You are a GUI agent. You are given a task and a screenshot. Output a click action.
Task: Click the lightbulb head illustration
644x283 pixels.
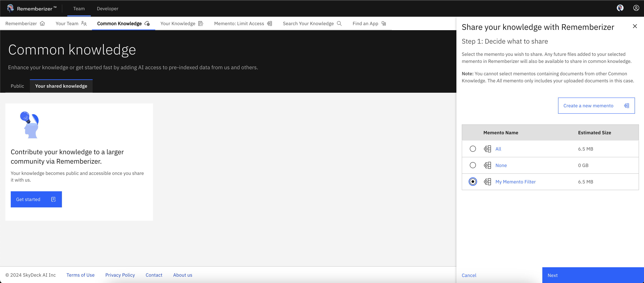[30, 125]
